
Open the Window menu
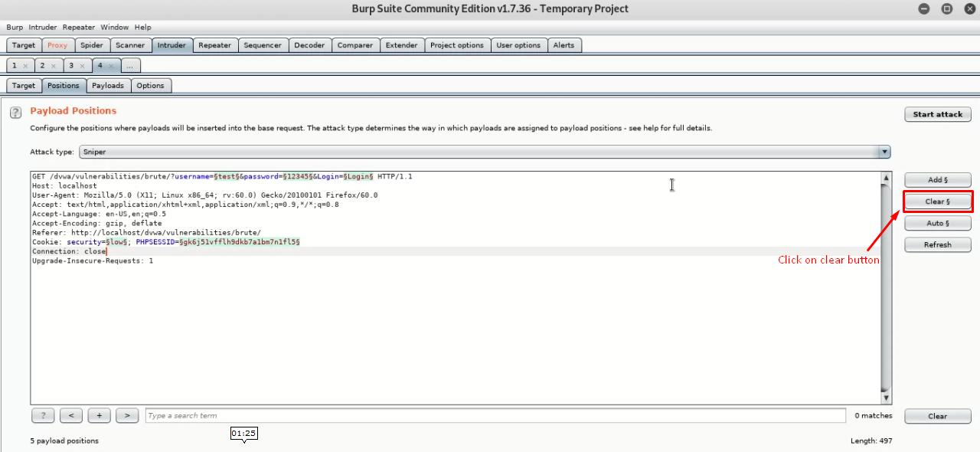pyautogui.click(x=114, y=27)
